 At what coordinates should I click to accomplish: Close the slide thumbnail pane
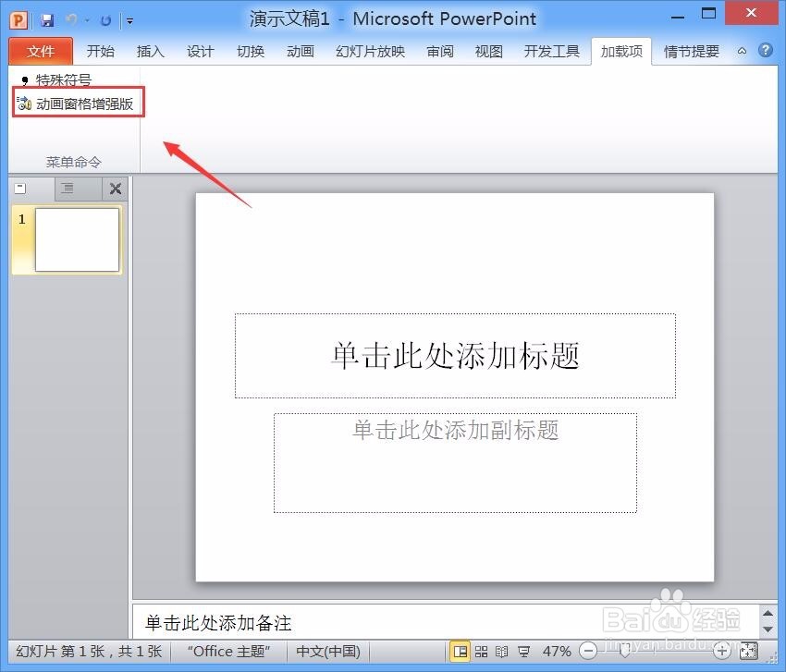(x=115, y=188)
